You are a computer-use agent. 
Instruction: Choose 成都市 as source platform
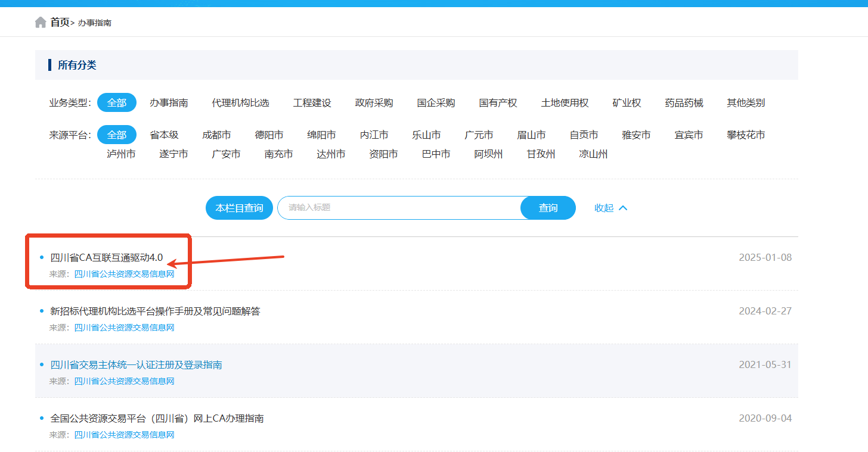(x=216, y=135)
